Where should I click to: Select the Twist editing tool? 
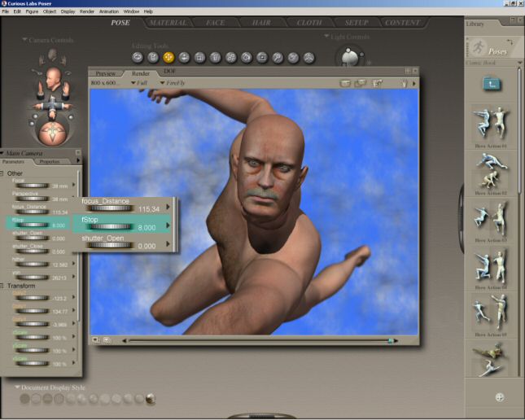[153, 58]
